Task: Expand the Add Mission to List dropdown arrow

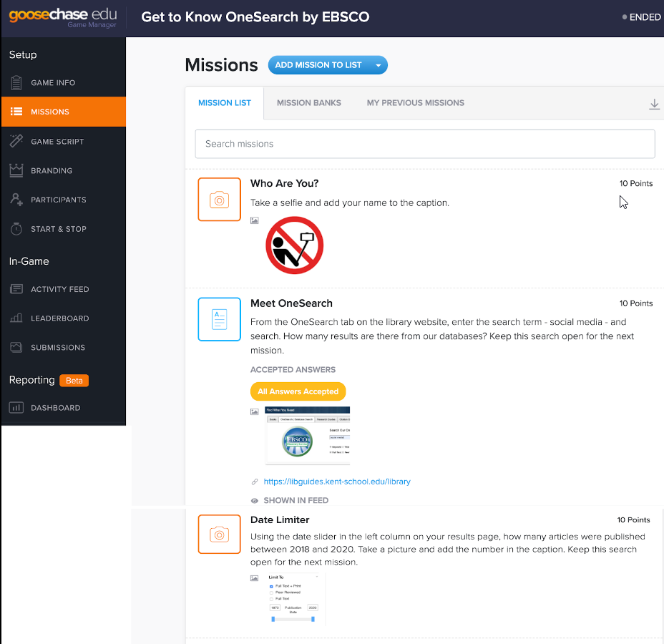Action: 379,65
